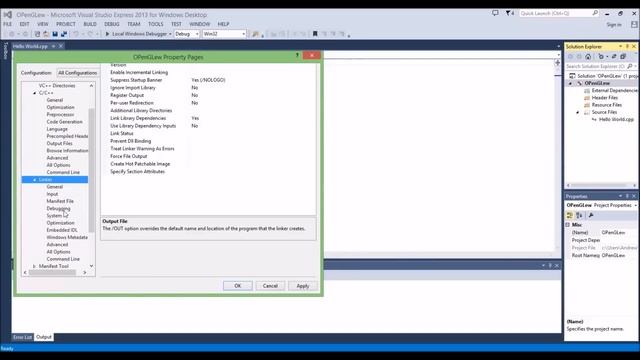The width and height of the screenshot is (640, 360).
Task: Select System under Linker
Action: [x=54, y=216]
